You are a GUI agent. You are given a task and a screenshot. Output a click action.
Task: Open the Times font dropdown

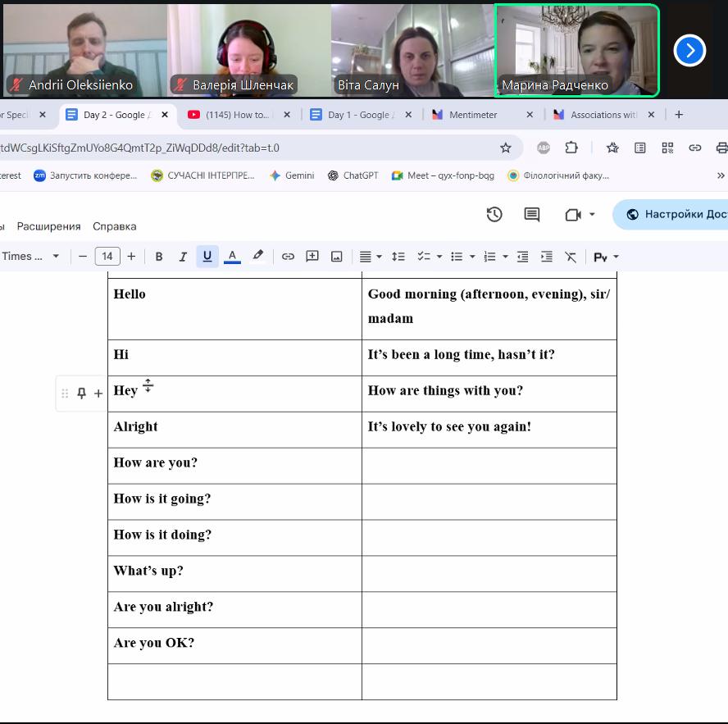(31, 257)
